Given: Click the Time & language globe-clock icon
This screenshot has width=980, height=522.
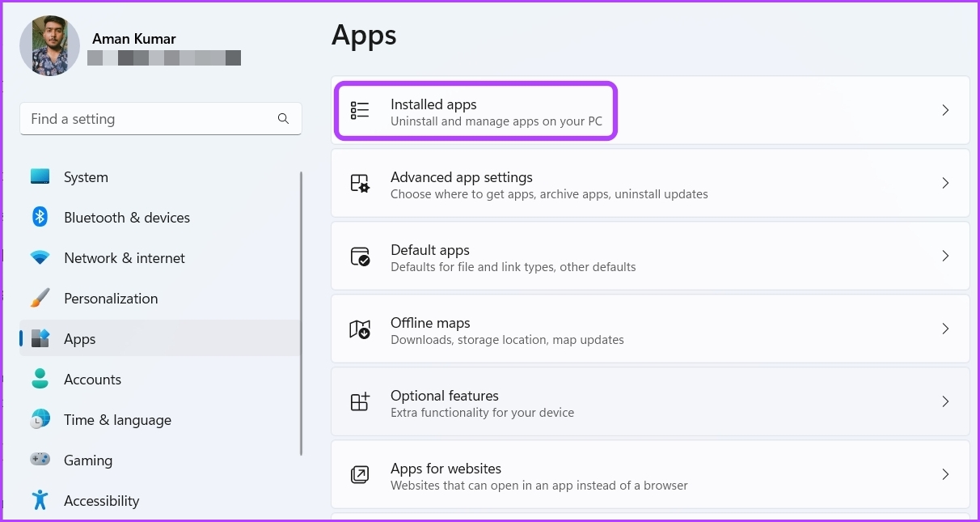Looking at the screenshot, I should (40, 419).
